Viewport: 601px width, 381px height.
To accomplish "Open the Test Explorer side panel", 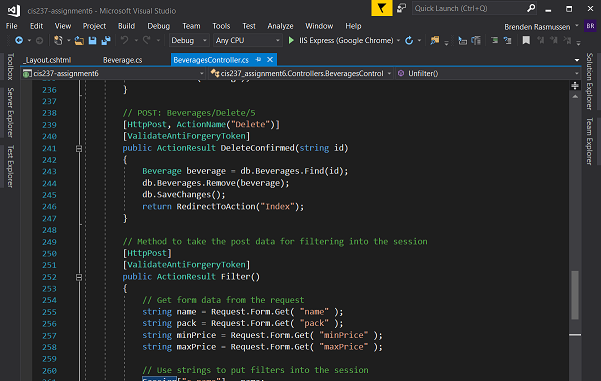I will pos(10,166).
